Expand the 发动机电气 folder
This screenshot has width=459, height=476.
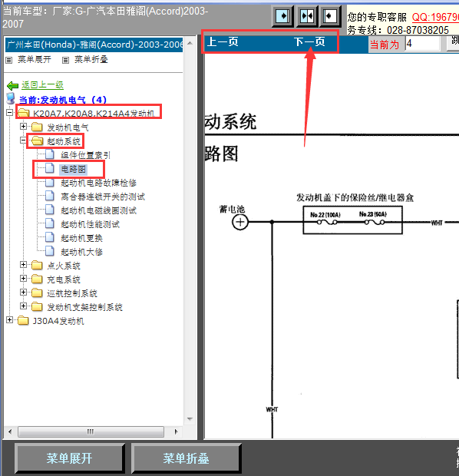pos(23,126)
